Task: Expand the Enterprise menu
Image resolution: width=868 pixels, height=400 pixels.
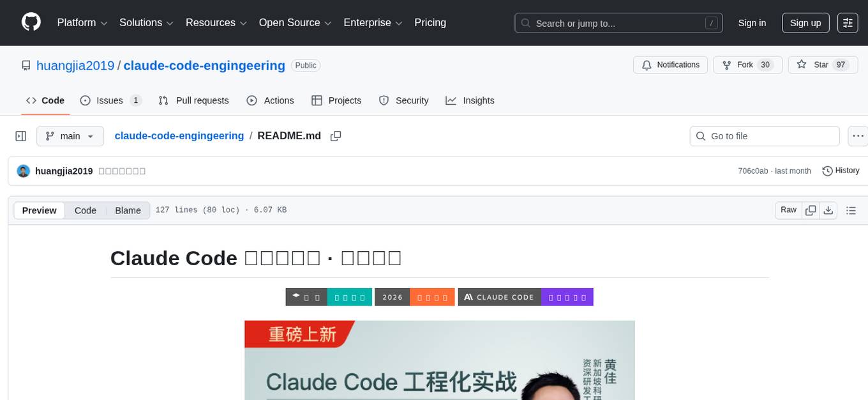Action: tap(372, 22)
